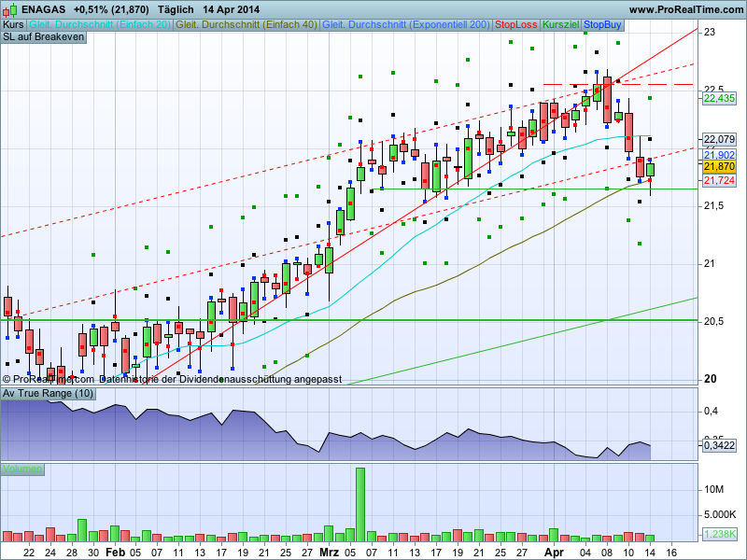Select the SL auf Breakeven label
Image resolution: width=747 pixels, height=560 pixels.
coord(43,37)
